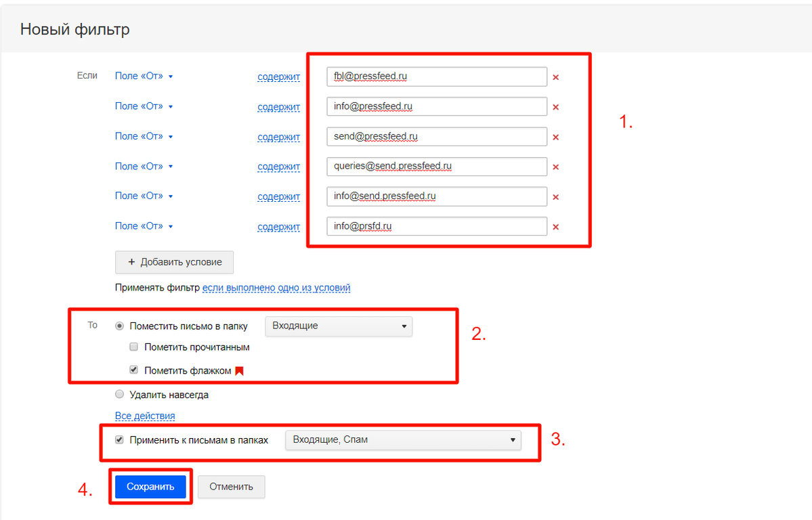Click «содержит» link in fbl@pressfeed.ru row
The width and height of the screenshot is (812, 520).
point(278,77)
